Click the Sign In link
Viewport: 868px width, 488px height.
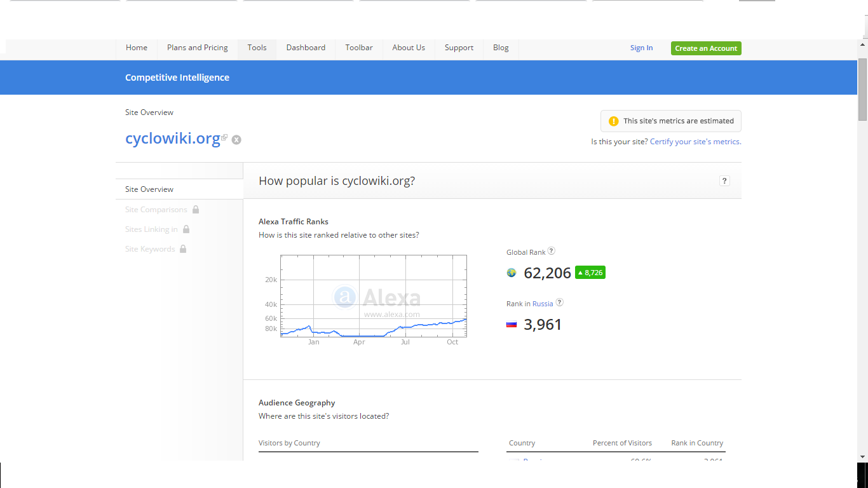pyautogui.click(x=641, y=48)
